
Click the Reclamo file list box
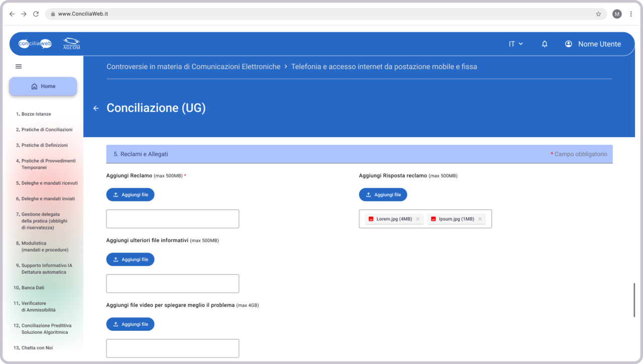point(172,219)
